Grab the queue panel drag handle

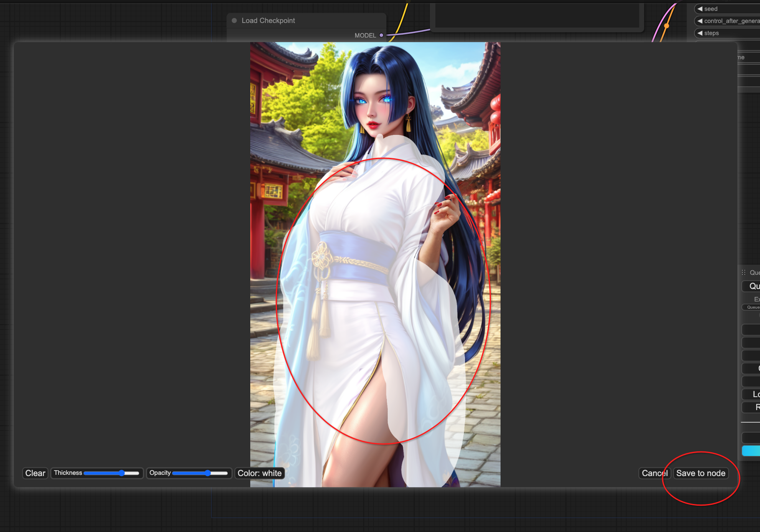[x=744, y=273]
